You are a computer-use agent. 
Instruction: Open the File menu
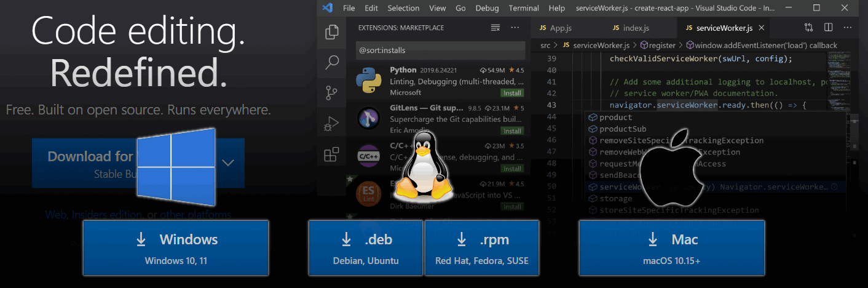tap(349, 8)
